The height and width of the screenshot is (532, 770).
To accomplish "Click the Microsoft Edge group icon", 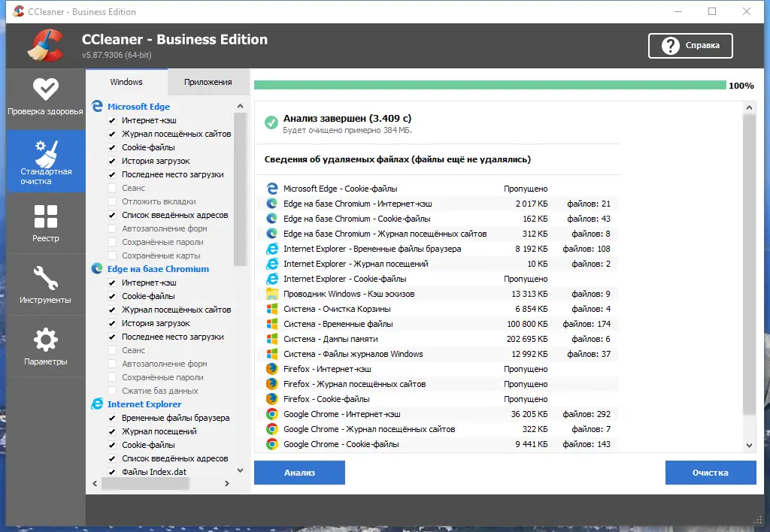I will tap(97, 106).
